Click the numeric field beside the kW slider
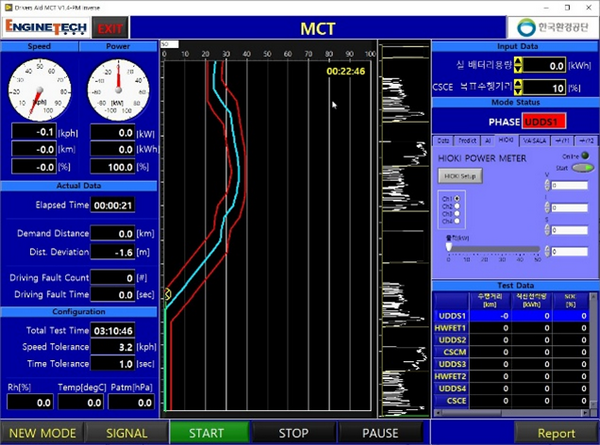This screenshot has height=445, width=600. click(x=569, y=251)
